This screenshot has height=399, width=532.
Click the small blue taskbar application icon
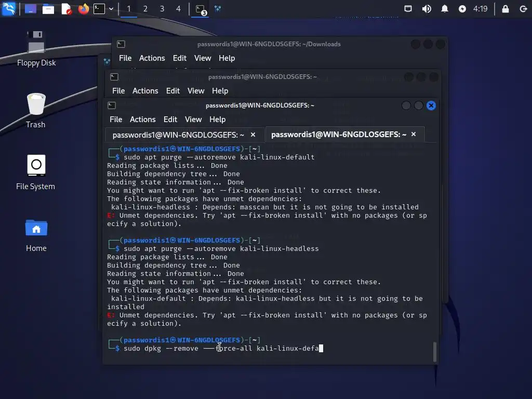[218, 9]
